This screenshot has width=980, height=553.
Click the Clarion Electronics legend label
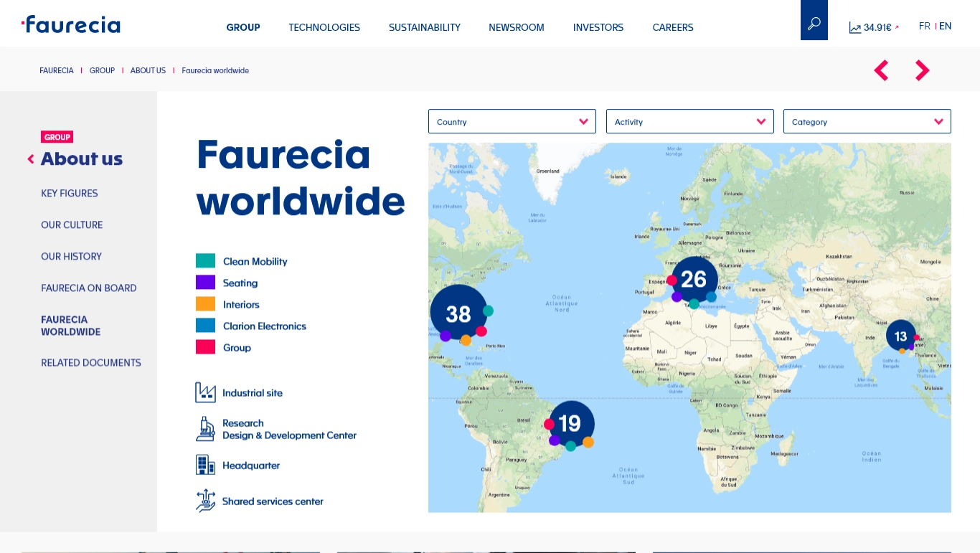[265, 326]
